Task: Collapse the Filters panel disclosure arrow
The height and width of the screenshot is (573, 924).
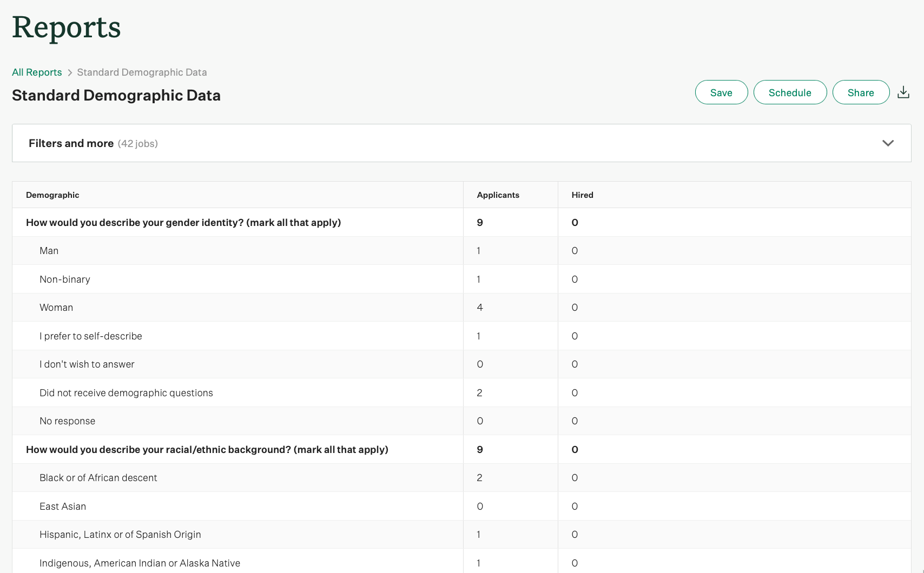Action: coord(888,143)
